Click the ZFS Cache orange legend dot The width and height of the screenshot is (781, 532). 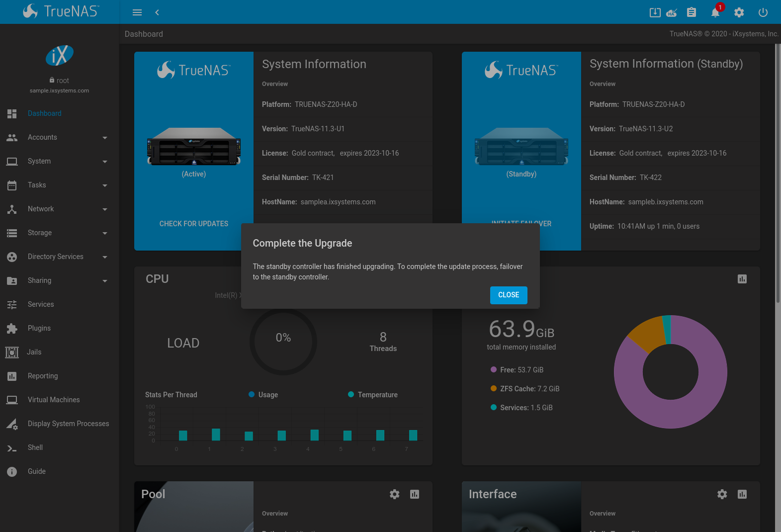click(x=494, y=388)
